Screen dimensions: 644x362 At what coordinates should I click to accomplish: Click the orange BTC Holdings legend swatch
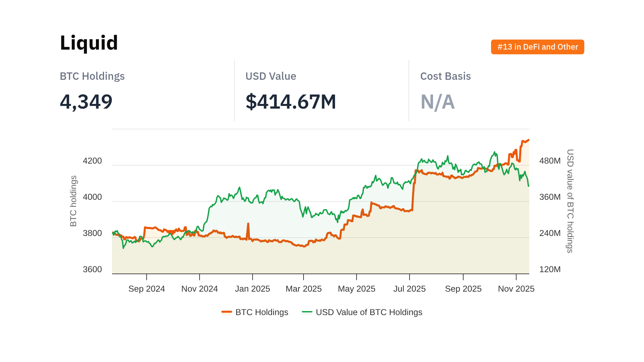tap(227, 312)
